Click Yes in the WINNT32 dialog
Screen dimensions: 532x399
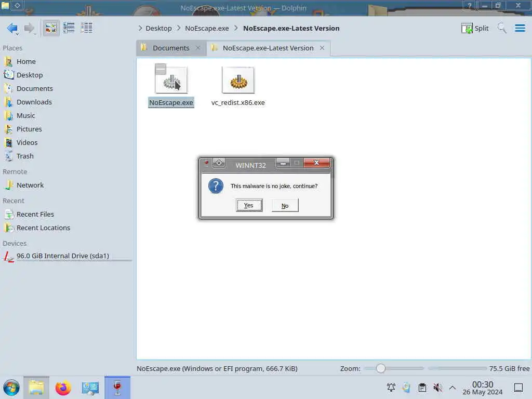pyautogui.click(x=249, y=206)
